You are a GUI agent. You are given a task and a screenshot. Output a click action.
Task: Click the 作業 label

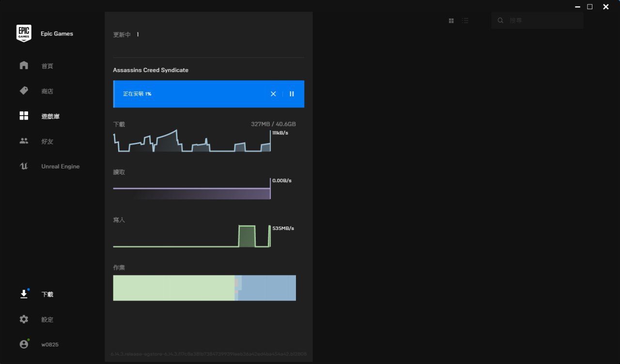[x=119, y=268]
